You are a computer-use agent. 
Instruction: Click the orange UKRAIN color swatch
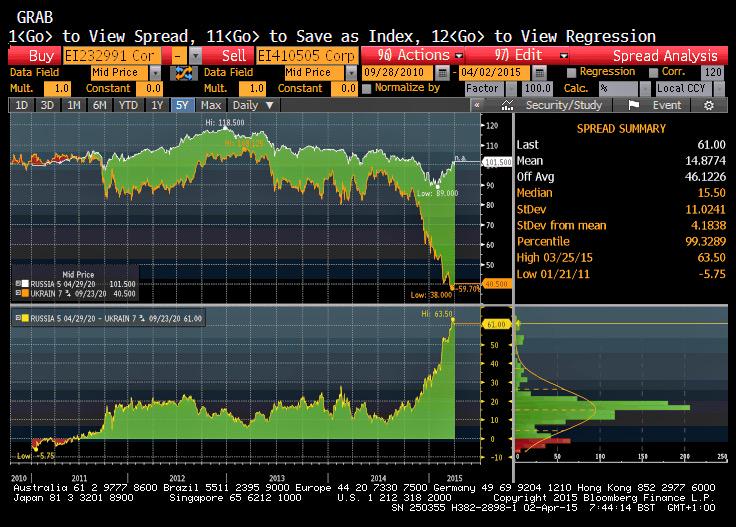click(x=25, y=293)
